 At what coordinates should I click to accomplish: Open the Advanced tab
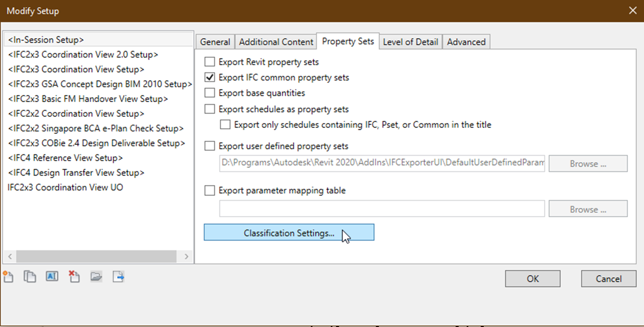tap(466, 42)
